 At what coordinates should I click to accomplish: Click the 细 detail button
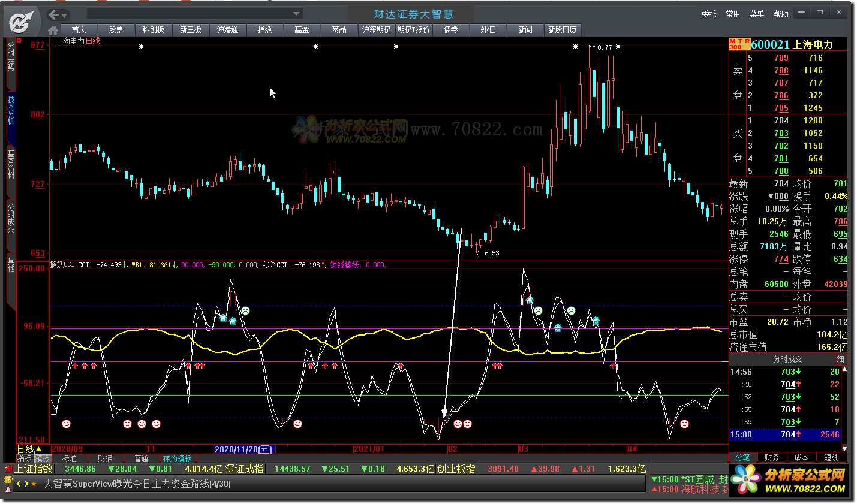point(841,359)
